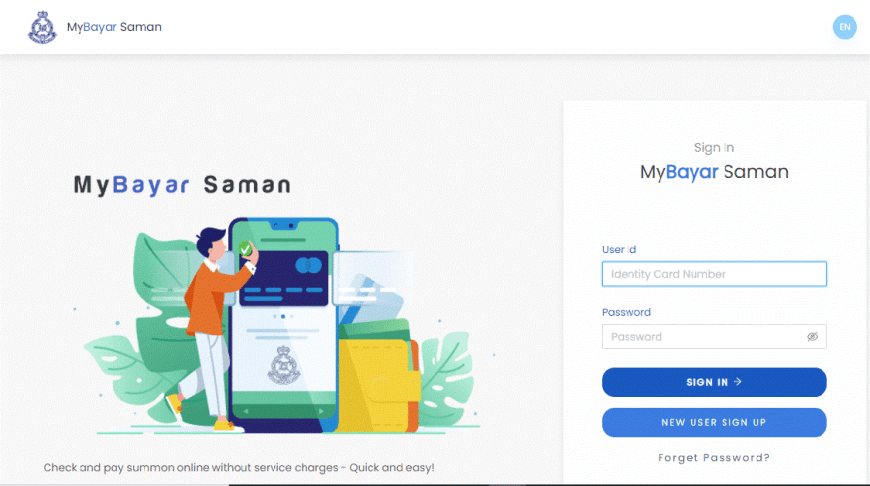Click the arrow icon in Sign In button
The width and height of the screenshot is (870, 486).
click(738, 382)
